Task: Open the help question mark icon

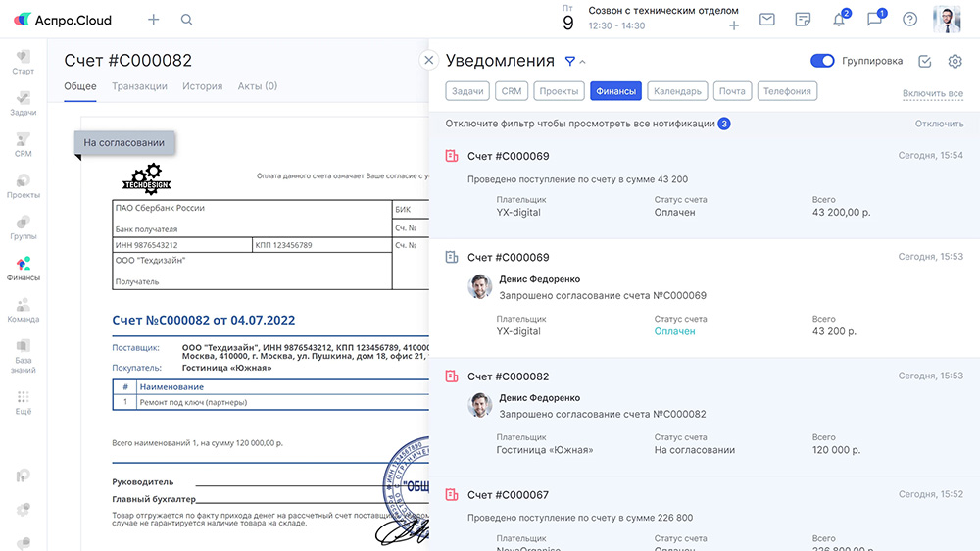Action: tap(910, 20)
